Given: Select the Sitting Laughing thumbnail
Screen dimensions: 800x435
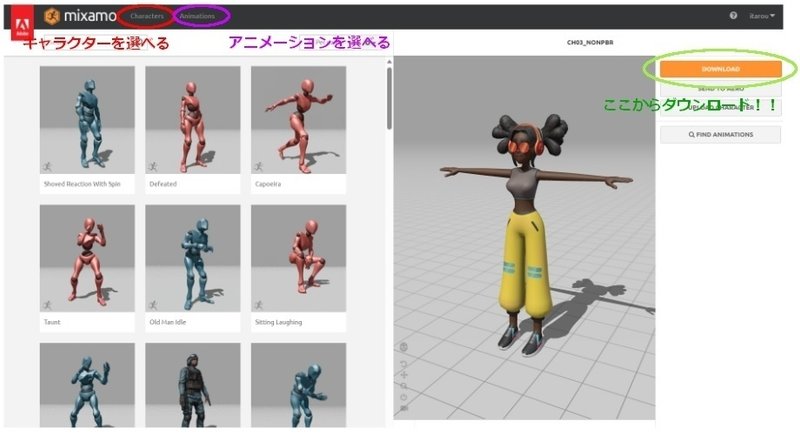Looking at the screenshot, I should click(298, 259).
